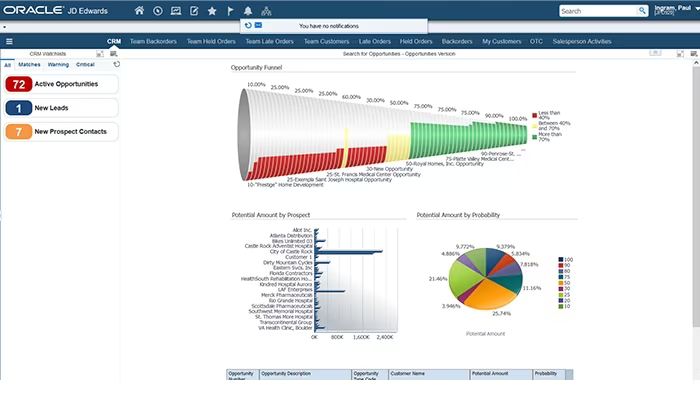Click the Probability column header

tap(549, 374)
